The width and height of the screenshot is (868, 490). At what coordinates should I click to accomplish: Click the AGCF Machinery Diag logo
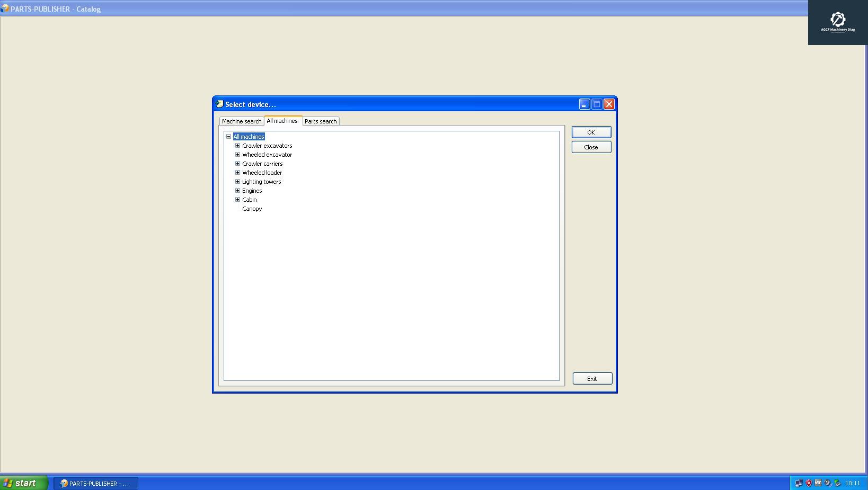837,22
